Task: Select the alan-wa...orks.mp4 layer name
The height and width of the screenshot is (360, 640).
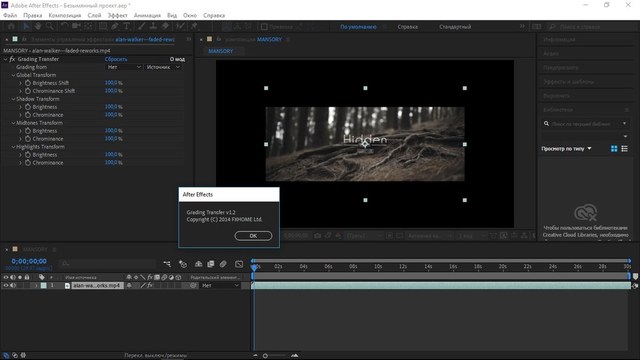Action: (x=97, y=286)
